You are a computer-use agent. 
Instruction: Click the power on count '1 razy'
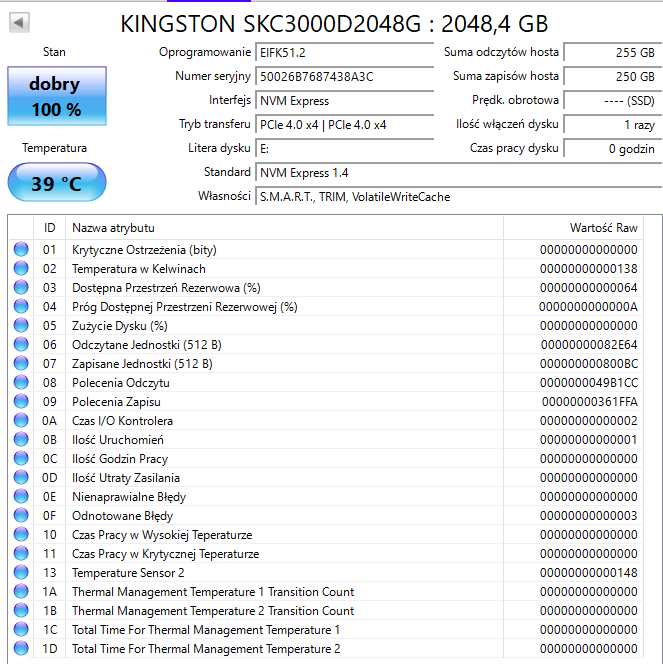[x=613, y=125]
